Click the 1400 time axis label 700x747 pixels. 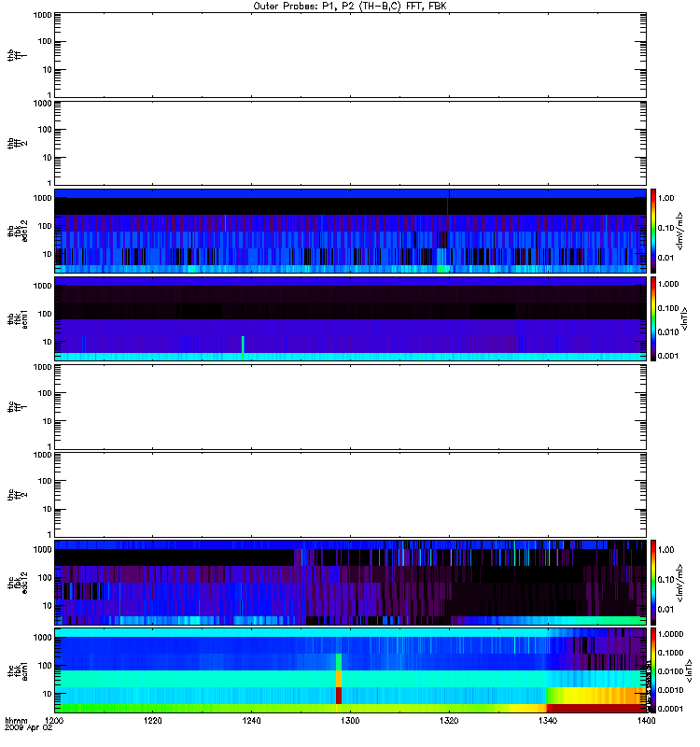click(x=646, y=721)
